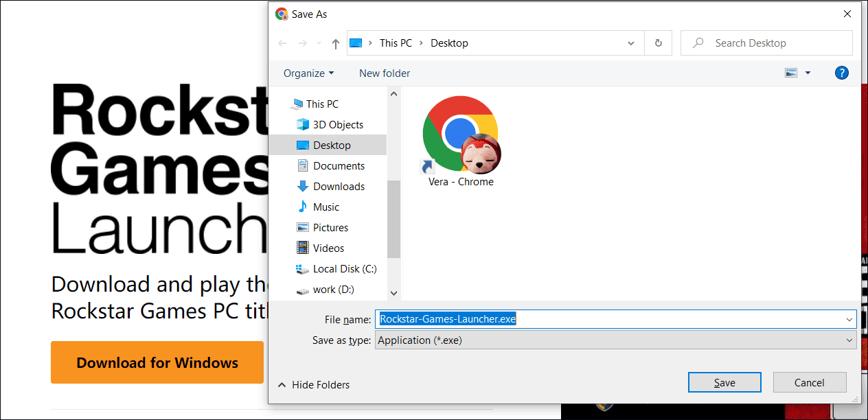
Task: Open Documents in the navigation pane
Action: pos(339,165)
